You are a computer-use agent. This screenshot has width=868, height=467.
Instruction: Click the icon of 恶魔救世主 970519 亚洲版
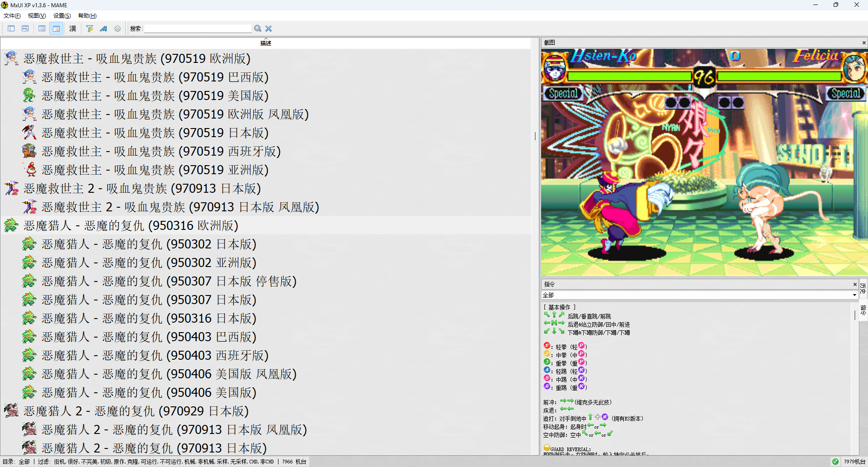[29, 170]
